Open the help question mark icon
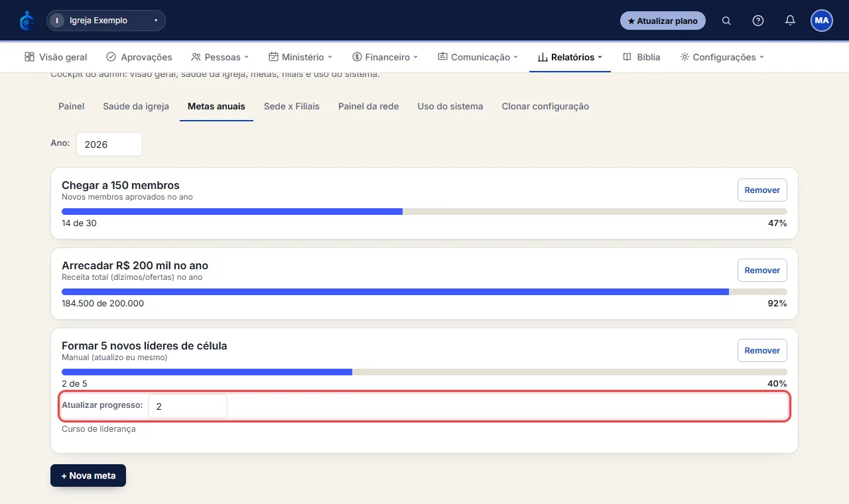This screenshot has height=504, width=849. point(758,21)
